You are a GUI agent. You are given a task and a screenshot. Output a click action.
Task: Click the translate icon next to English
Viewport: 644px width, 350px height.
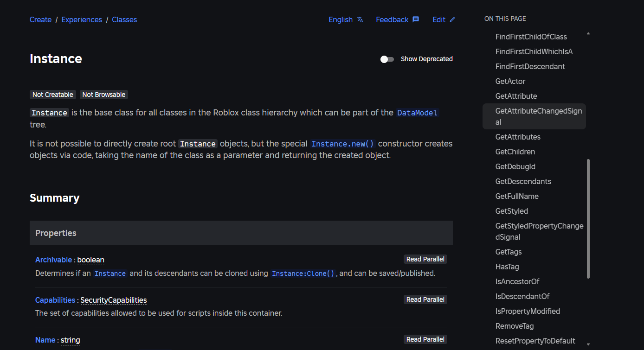359,19
